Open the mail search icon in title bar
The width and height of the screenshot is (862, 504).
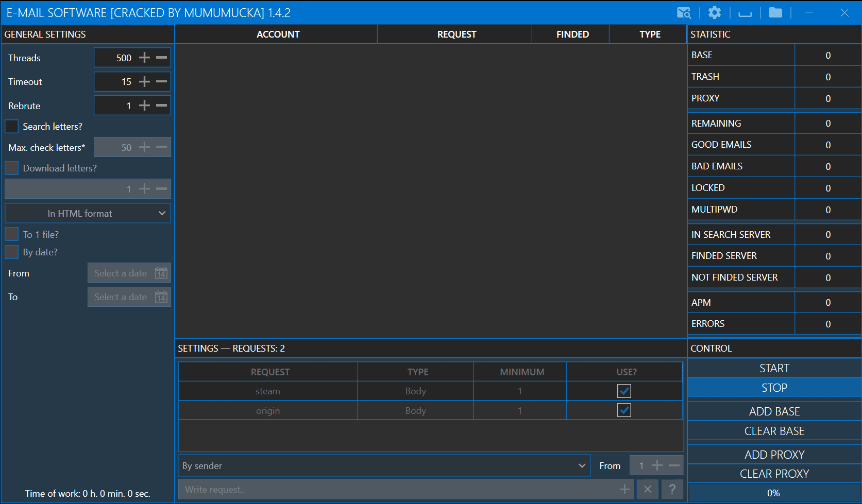coord(684,13)
